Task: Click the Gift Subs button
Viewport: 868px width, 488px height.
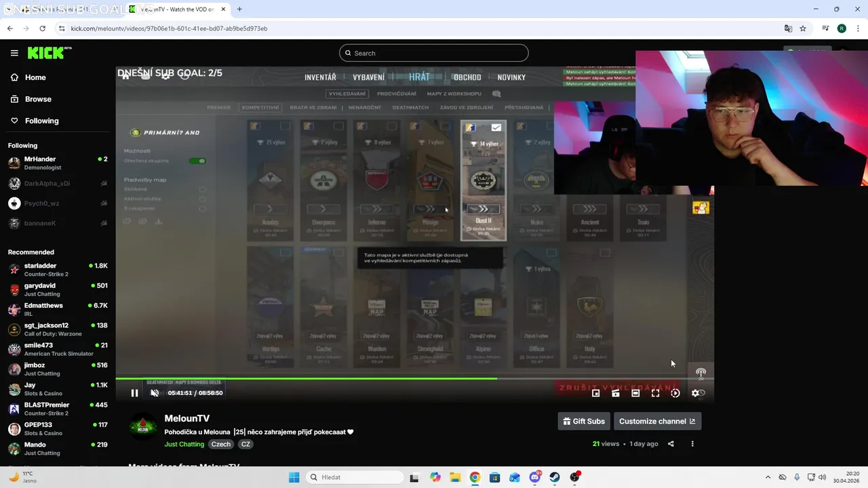Action: (584, 421)
